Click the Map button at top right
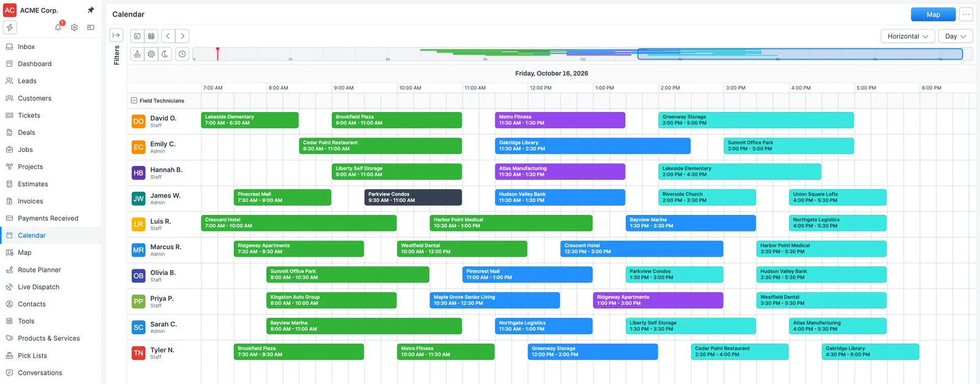 (933, 14)
